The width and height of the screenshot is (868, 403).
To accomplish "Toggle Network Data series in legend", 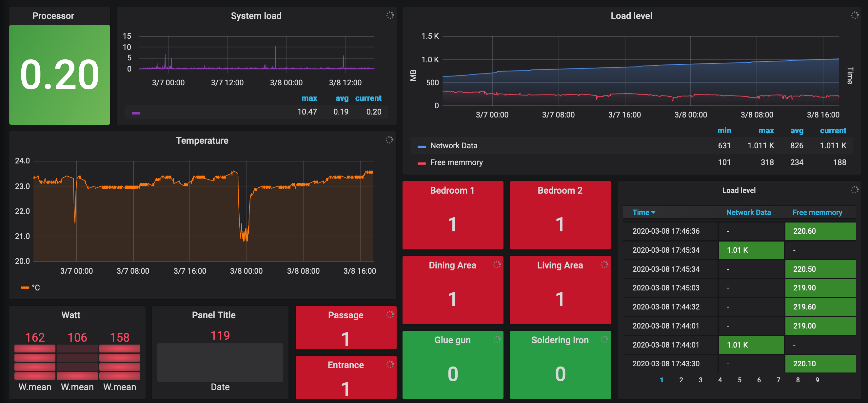I will [454, 146].
